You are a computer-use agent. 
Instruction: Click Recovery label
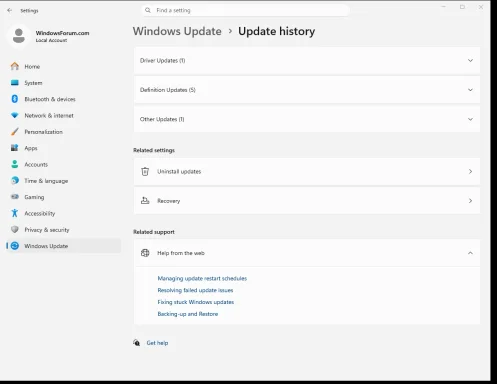169,201
